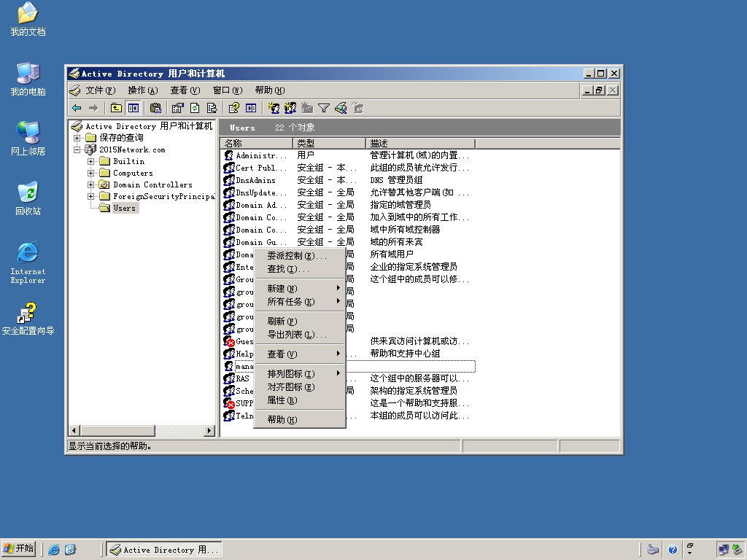Click the Find objects toolbar icon
The height and width of the screenshot is (560, 747).
point(341,108)
